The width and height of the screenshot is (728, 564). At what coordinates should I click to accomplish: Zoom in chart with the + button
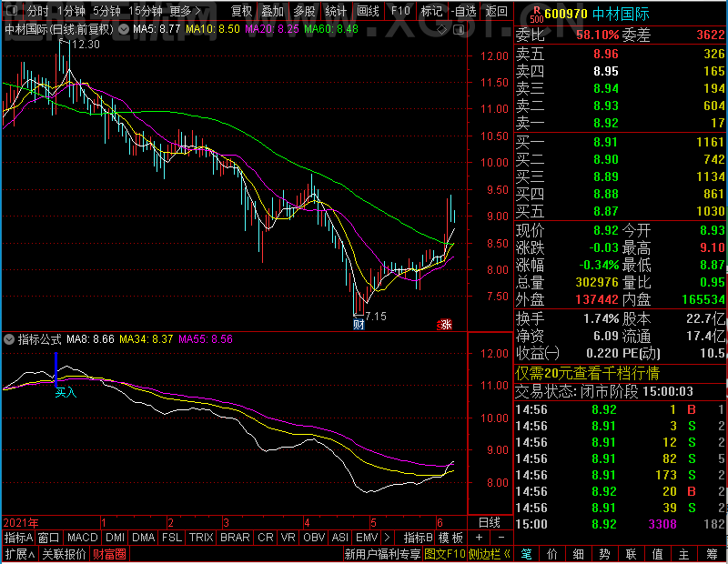pyautogui.click(x=480, y=538)
